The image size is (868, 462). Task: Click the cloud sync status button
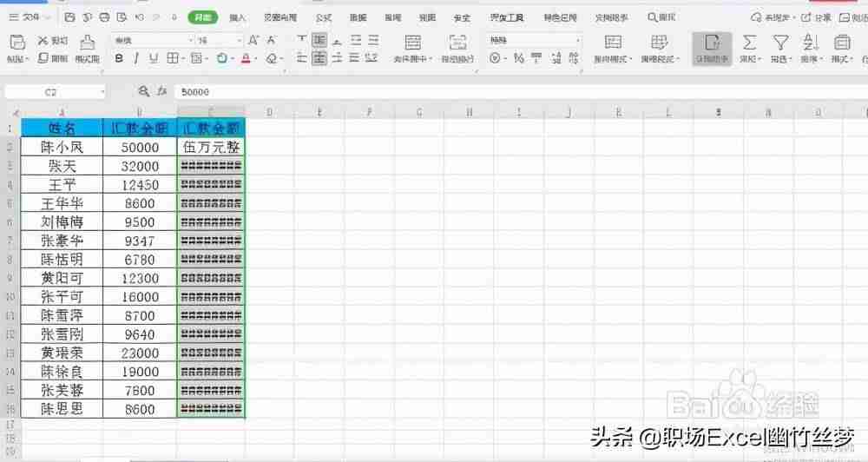click(x=773, y=17)
